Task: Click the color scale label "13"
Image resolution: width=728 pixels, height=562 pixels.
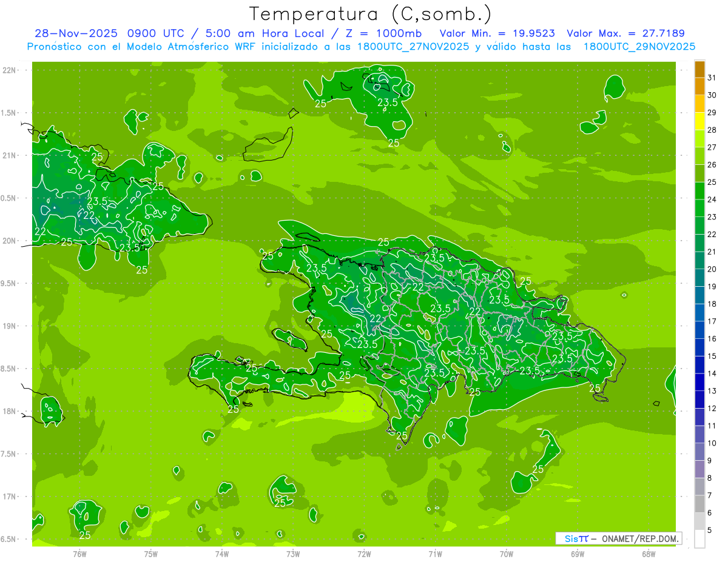Action: (x=712, y=391)
